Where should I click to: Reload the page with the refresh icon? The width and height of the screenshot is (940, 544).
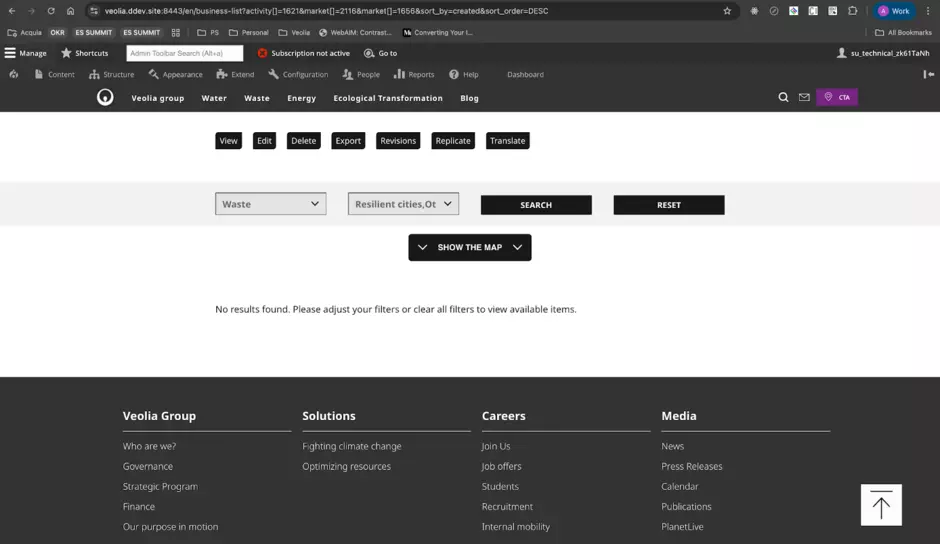[x=51, y=11]
